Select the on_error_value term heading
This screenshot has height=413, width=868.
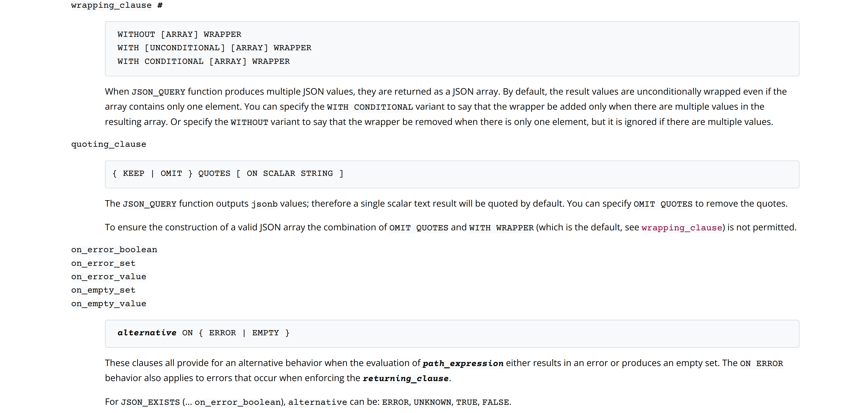(108, 277)
